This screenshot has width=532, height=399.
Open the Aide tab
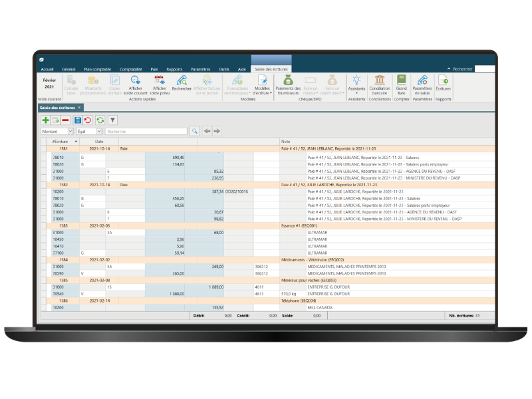coord(242,69)
